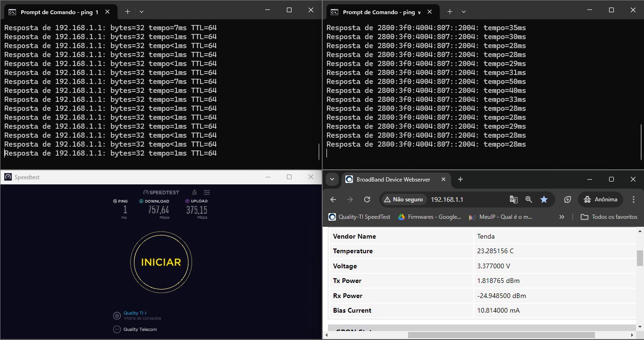Image resolution: width=644 pixels, height=340 pixels.
Task: Open new tab dropdown in left Command Prompt
Action: click(x=142, y=11)
